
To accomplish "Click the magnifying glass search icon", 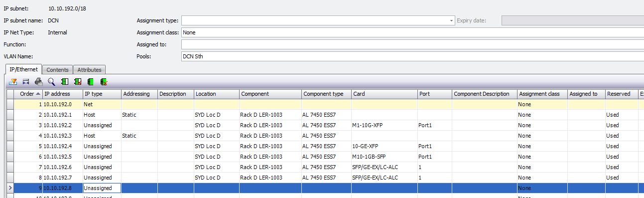I will click(x=51, y=81).
